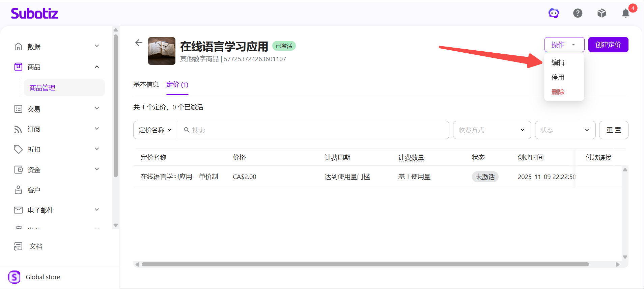
Task: Select 编辑 from the operations menu
Action: [558, 62]
